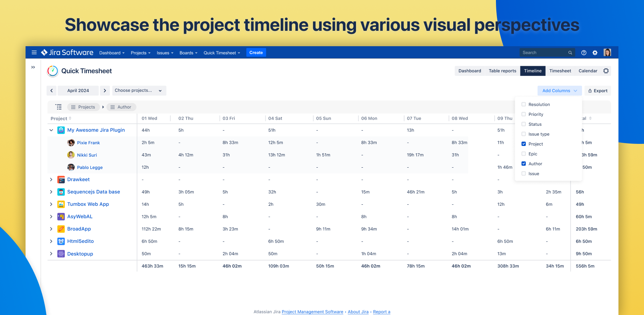Open the Choose projects dropdown
Image resolution: width=644 pixels, height=315 pixels.
click(x=139, y=91)
